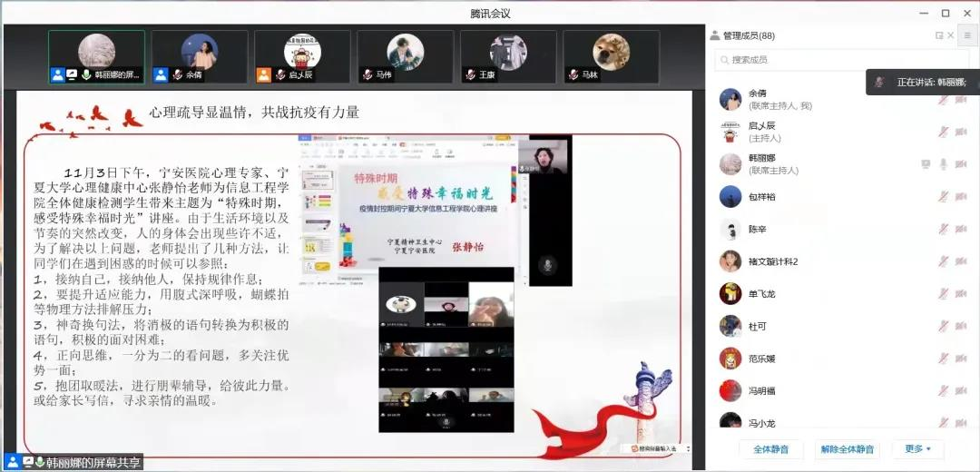The image size is (980, 472).
Task: Select 褚文璇计科2 in the member list
Action: [771, 261]
